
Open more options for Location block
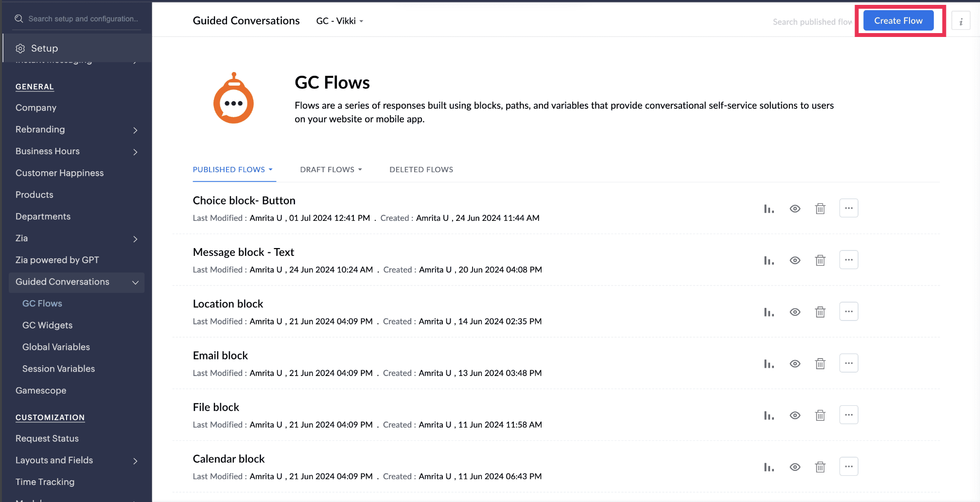(848, 312)
